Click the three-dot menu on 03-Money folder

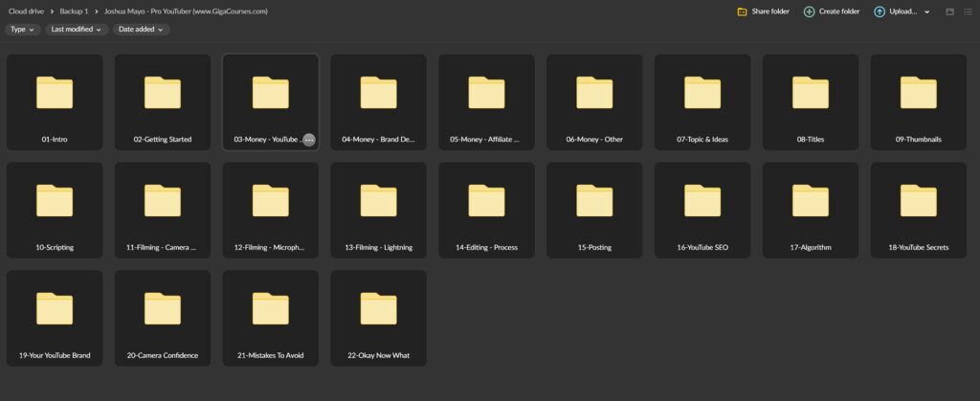pos(308,140)
